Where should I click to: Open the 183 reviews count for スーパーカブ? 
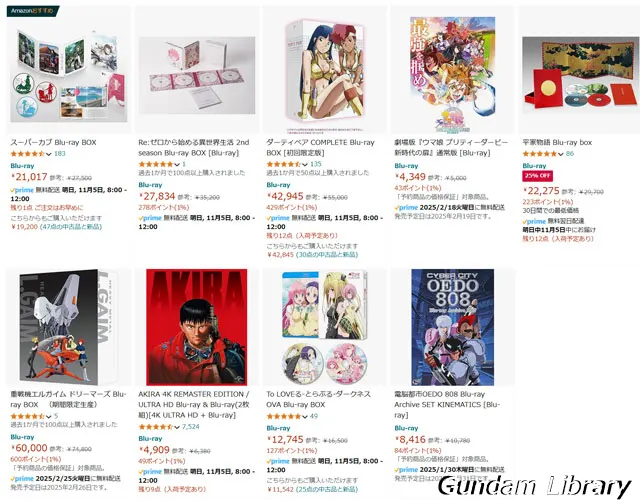60,153
